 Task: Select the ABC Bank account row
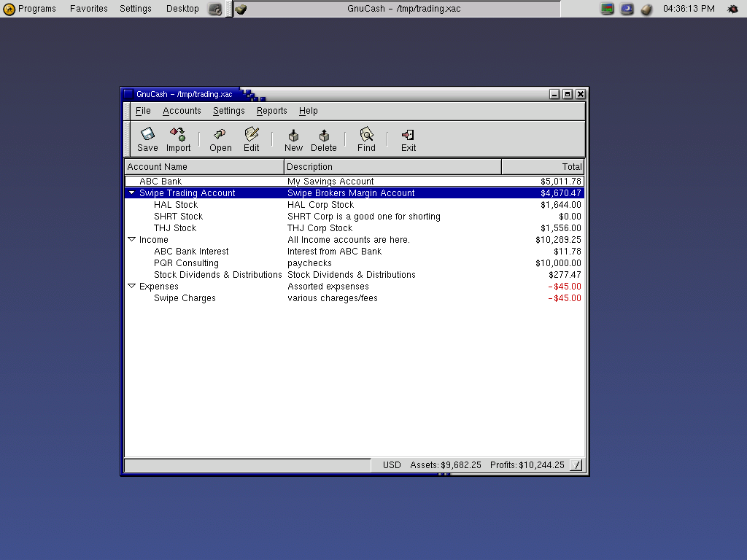click(355, 181)
